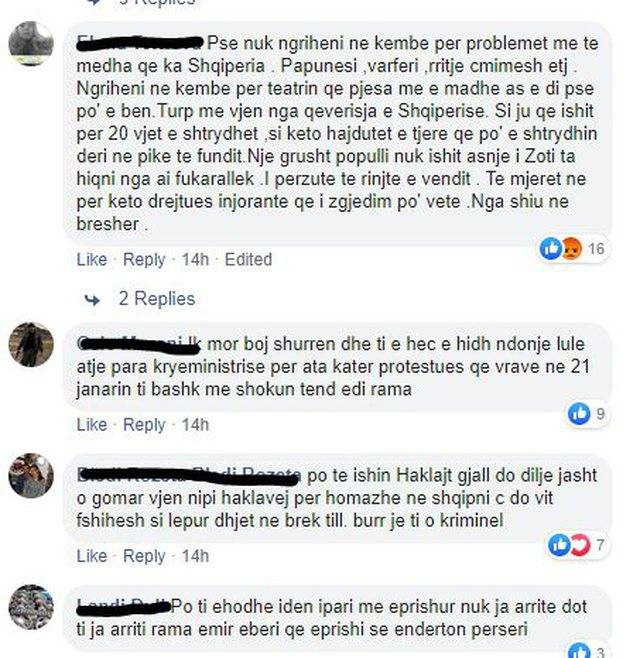
Task: Open the first commenter's profile picture
Action: (x=31, y=43)
